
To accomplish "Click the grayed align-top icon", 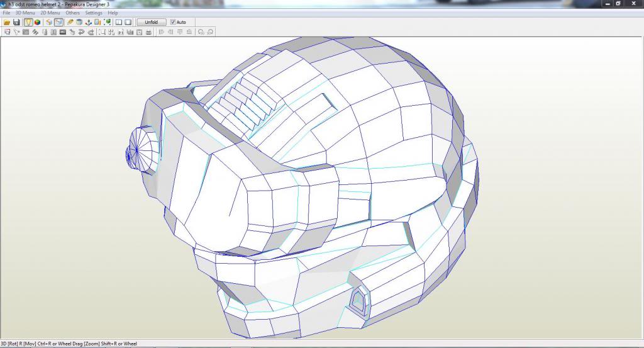I will (x=180, y=32).
